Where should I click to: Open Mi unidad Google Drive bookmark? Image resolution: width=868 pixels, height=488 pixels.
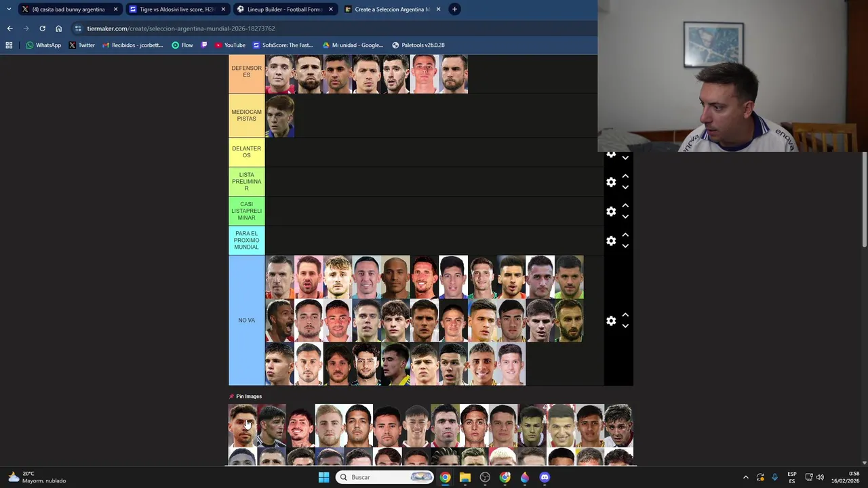point(353,45)
